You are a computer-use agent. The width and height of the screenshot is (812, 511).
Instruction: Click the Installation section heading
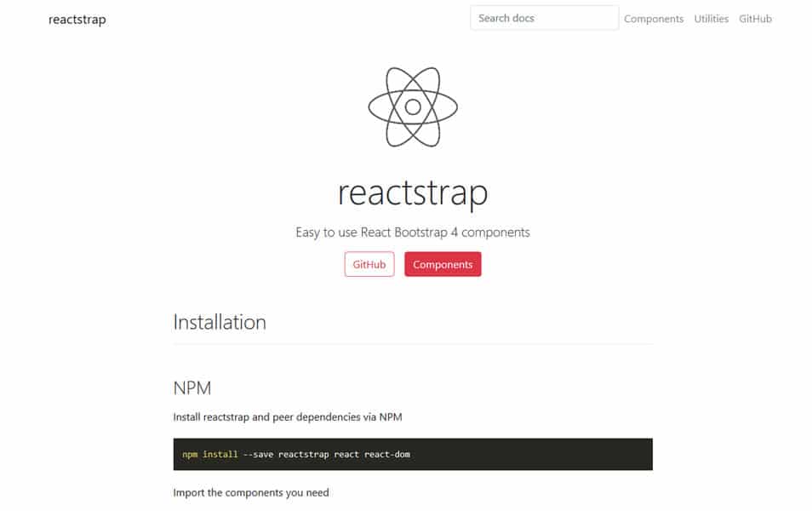click(x=220, y=322)
